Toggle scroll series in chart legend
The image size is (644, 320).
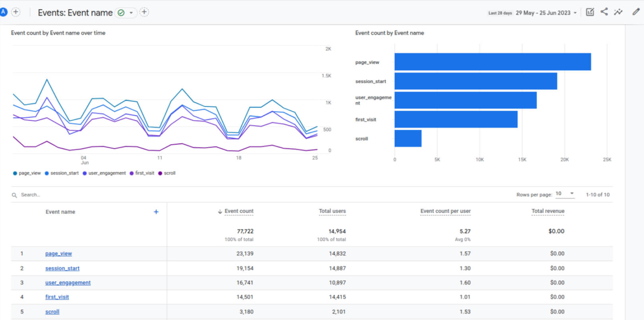pyautogui.click(x=167, y=173)
